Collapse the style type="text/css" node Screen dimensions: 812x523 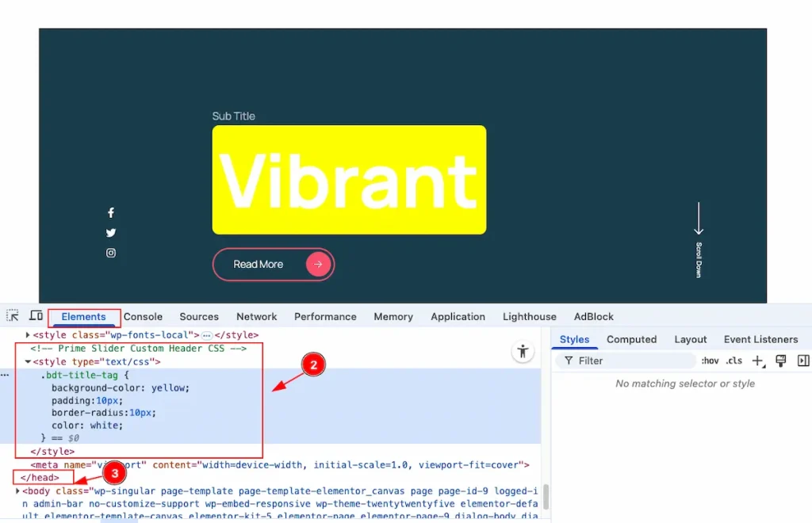click(x=28, y=361)
